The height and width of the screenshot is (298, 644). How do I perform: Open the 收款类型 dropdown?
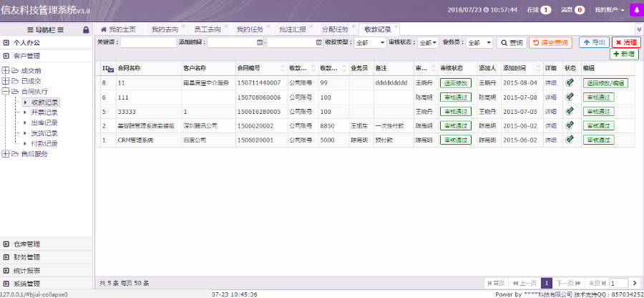(x=370, y=42)
